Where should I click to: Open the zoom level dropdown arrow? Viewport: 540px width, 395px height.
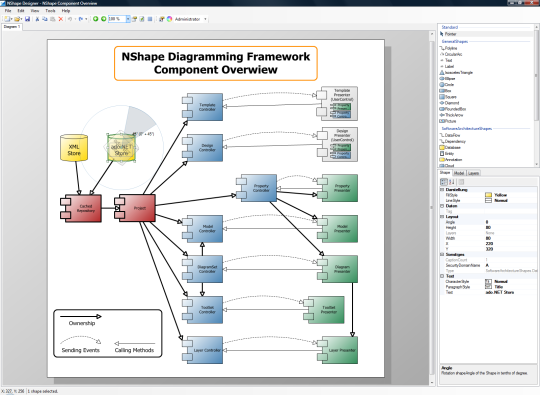pos(128,19)
